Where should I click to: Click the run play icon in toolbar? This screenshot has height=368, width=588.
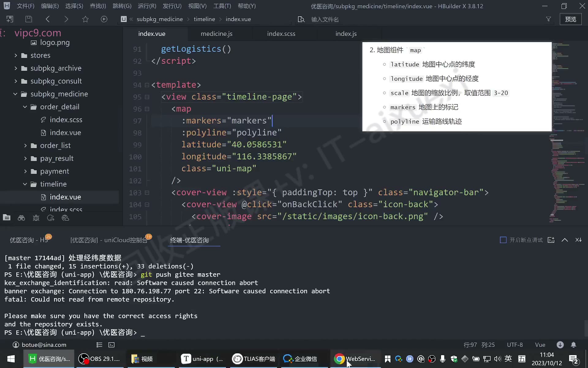(x=104, y=19)
